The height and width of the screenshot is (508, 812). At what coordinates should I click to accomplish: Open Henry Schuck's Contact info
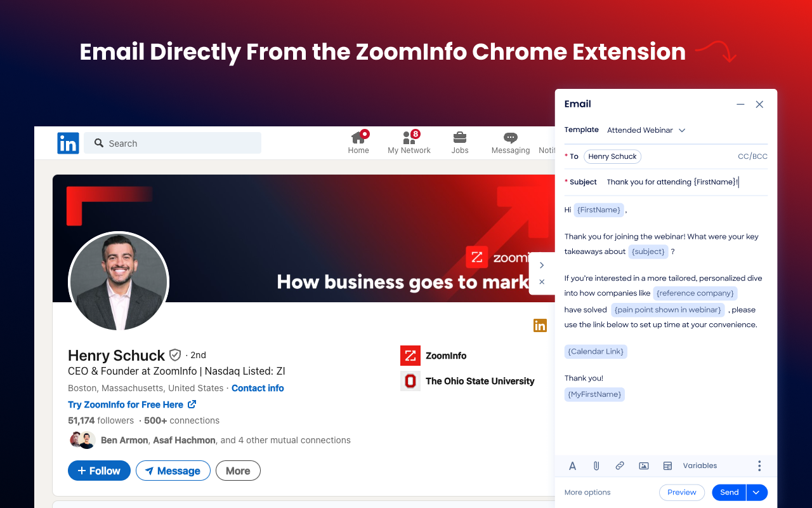pos(258,388)
